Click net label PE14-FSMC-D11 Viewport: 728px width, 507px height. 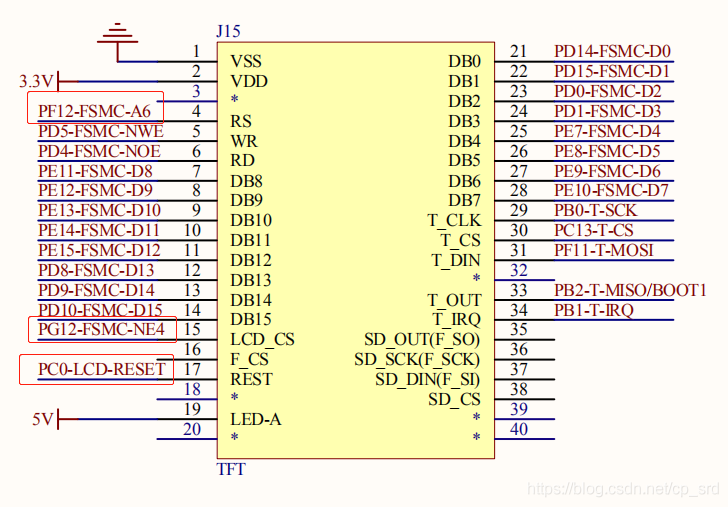click(99, 230)
